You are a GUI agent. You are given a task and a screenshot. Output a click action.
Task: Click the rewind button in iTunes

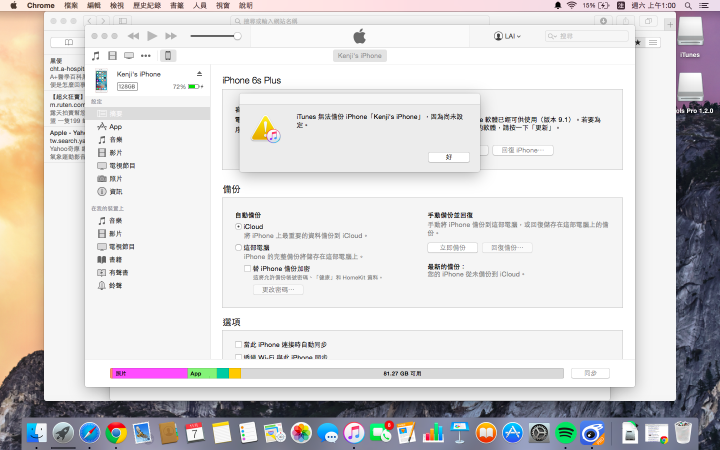point(133,36)
